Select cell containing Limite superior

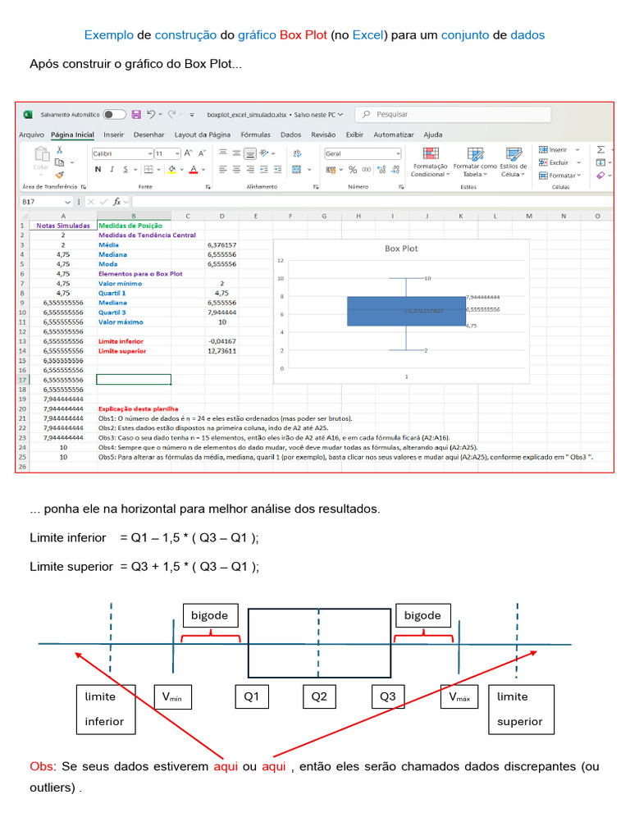pyautogui.click(x=134, y=351)
